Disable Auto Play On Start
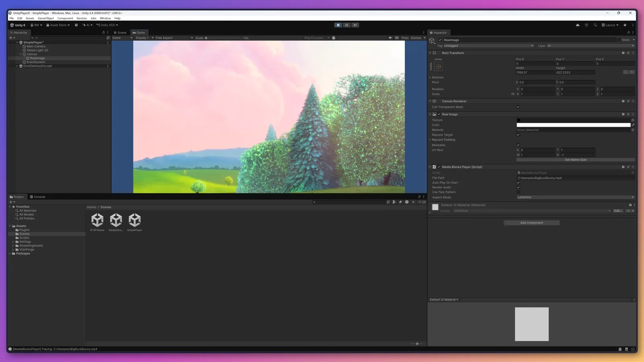The width and height of the screenshot is (644, 362). coord(518,183)
